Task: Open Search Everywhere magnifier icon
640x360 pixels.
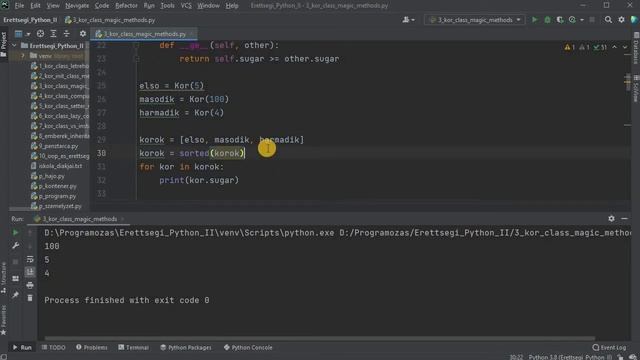Action: (x=608, y=20)
